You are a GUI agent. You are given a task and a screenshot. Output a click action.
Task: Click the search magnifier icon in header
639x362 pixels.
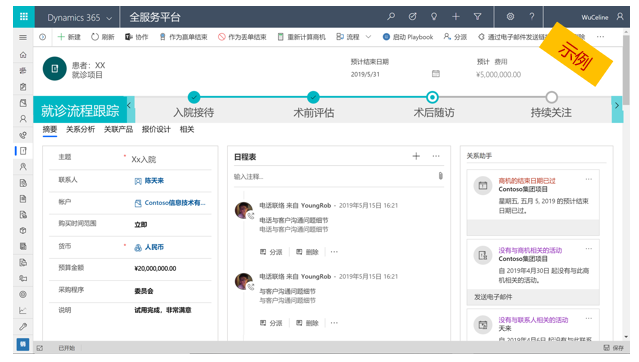tap(391, 17)
